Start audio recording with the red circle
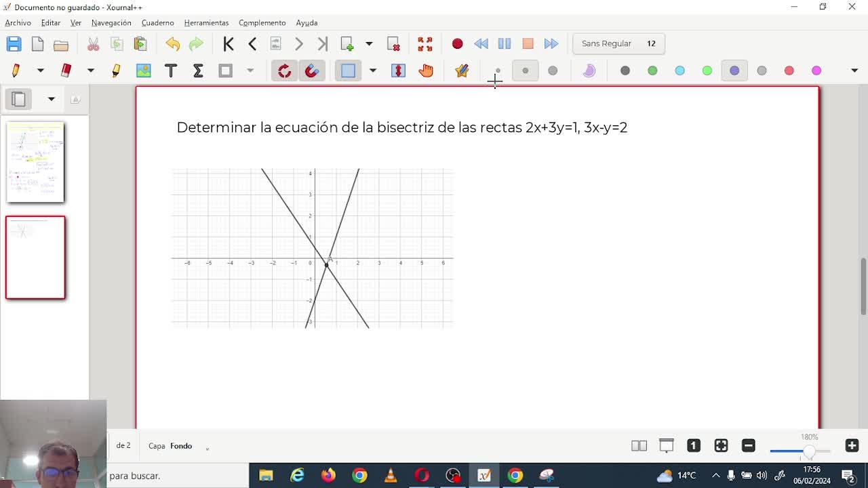Image resolution: width=868 pixels, height=488 pixels. [x=457, y=44]
